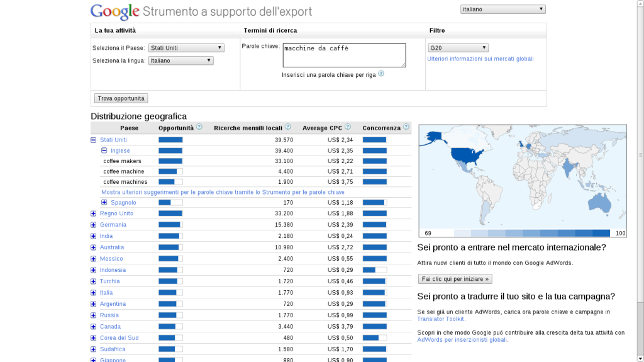This screenshot has width=644, height=362.
Task: Click the Regno Unito country link
Action: [116, 213]
